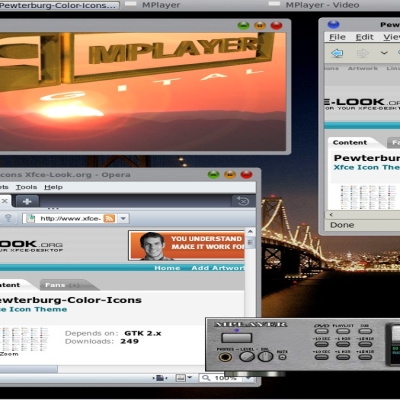Click the PLAYLIST button on MPlayer panel
The height and width of the screenshot is (400, 400).
pyautogui.click(x=343, y=331)
